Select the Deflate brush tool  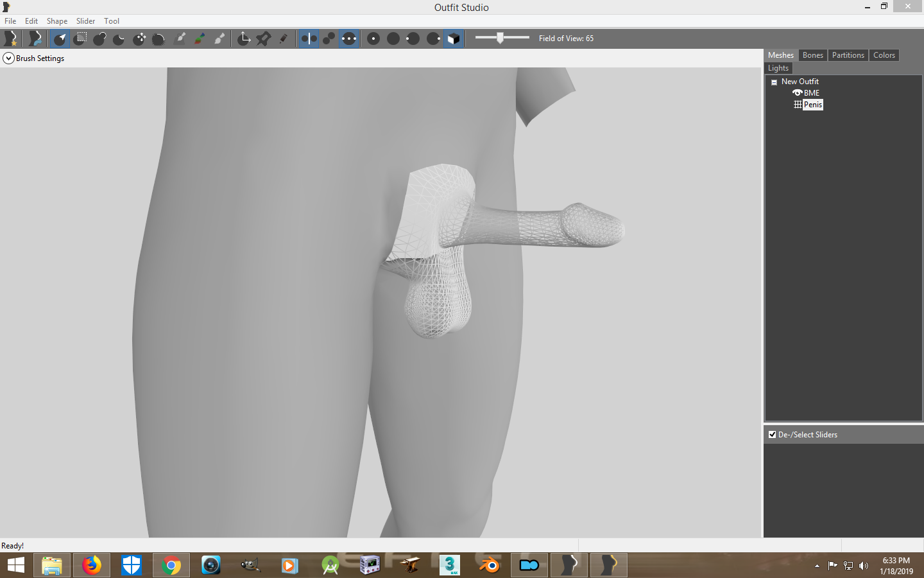click(119, 39)
